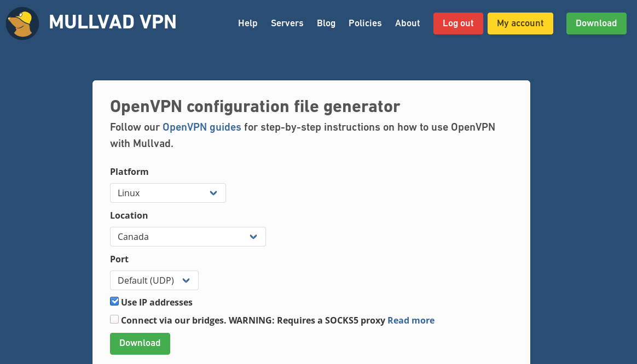Open the Help menu item
This screenshot has height=364, width=637.
click(x=247, y=23)
